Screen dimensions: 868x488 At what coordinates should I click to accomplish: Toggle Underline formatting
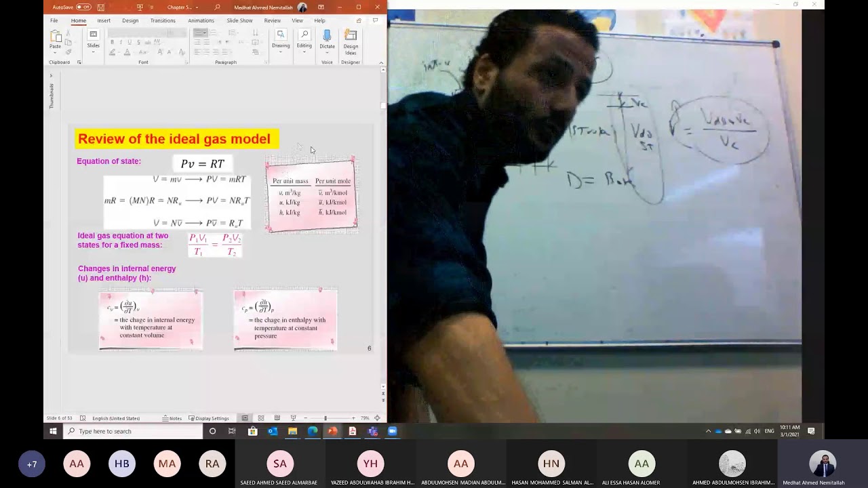(130, 42)
